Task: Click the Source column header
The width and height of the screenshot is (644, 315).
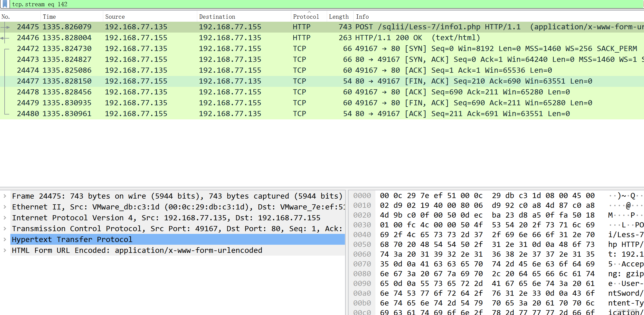Action: coord(115,17)
